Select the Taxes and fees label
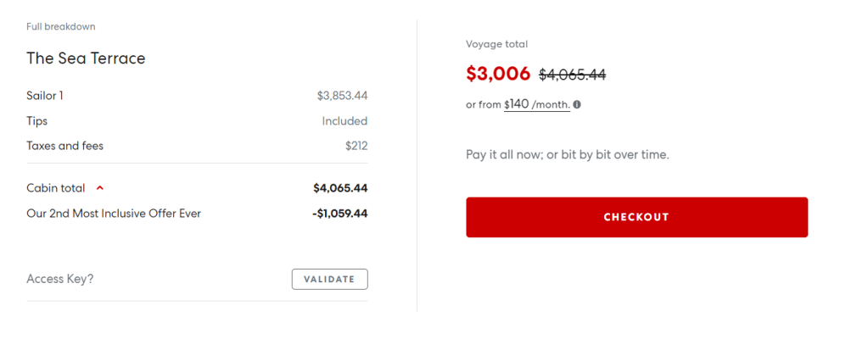 click(x=64, y=146)
